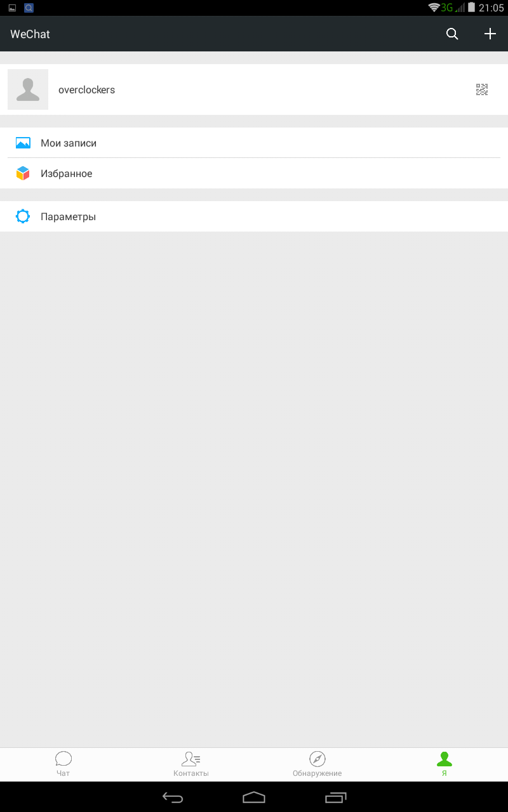
Task: Open the QR code icon
Action: coord(482,89)
